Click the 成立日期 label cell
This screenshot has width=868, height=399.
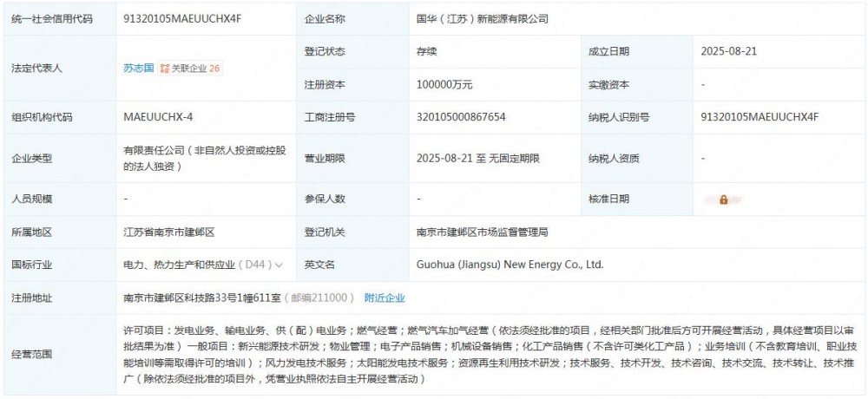(x=636, y=52)
